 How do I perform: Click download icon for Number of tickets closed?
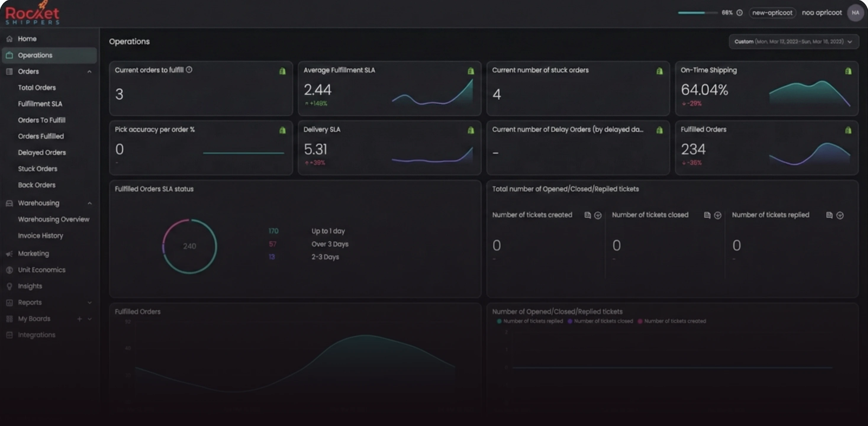coord(718,215)
